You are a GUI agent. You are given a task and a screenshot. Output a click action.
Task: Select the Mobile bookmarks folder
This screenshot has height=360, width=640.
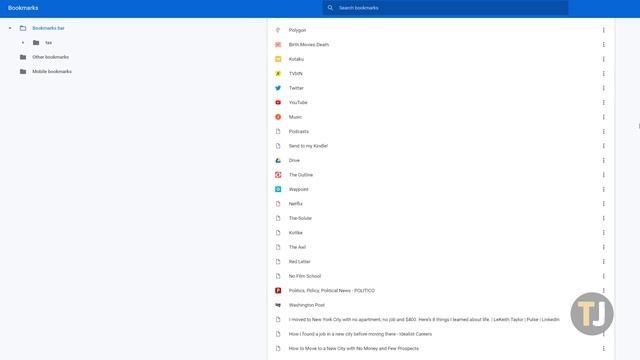click(x=52, y=71)
